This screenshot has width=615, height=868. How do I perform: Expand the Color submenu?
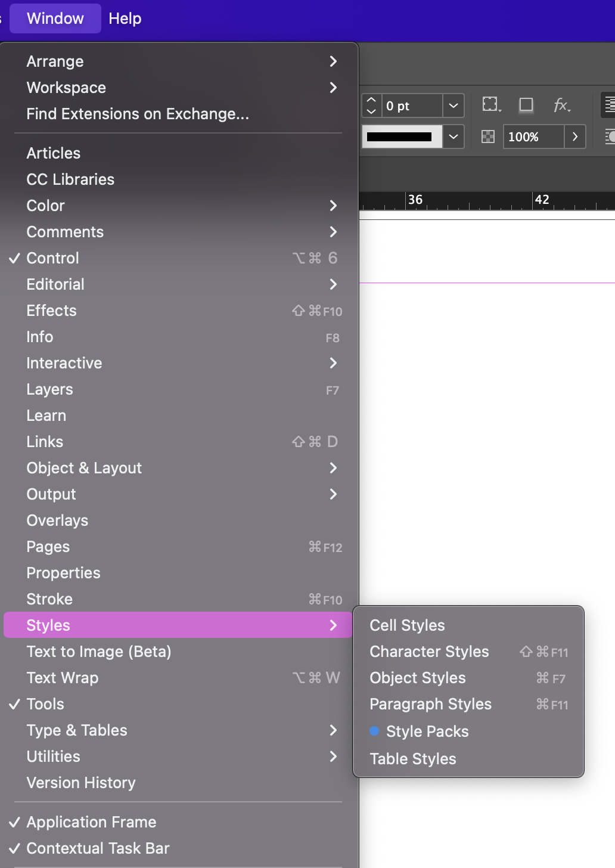pos(179,206)
